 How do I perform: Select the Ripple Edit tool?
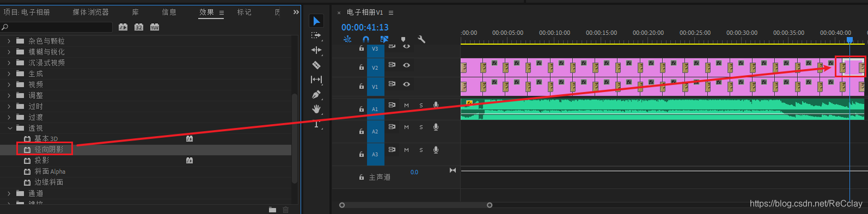pos(316,50)
